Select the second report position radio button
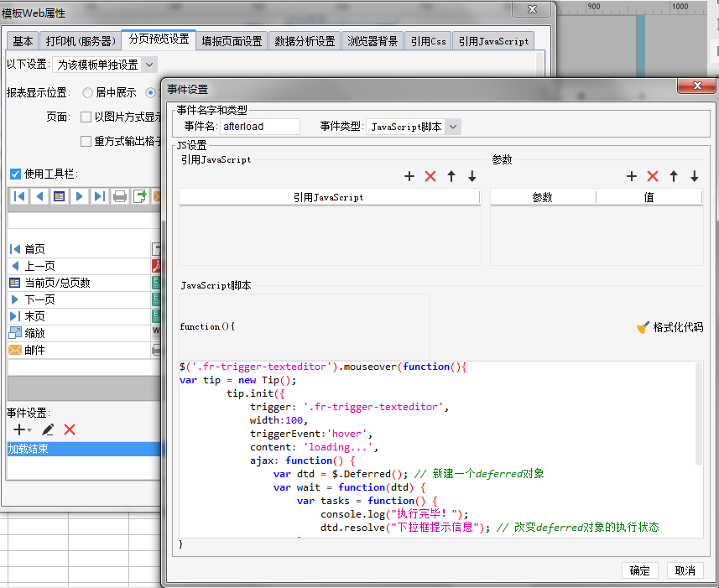Image resolution: width=719 pixels, height=588 pixels. click(150, 92)
